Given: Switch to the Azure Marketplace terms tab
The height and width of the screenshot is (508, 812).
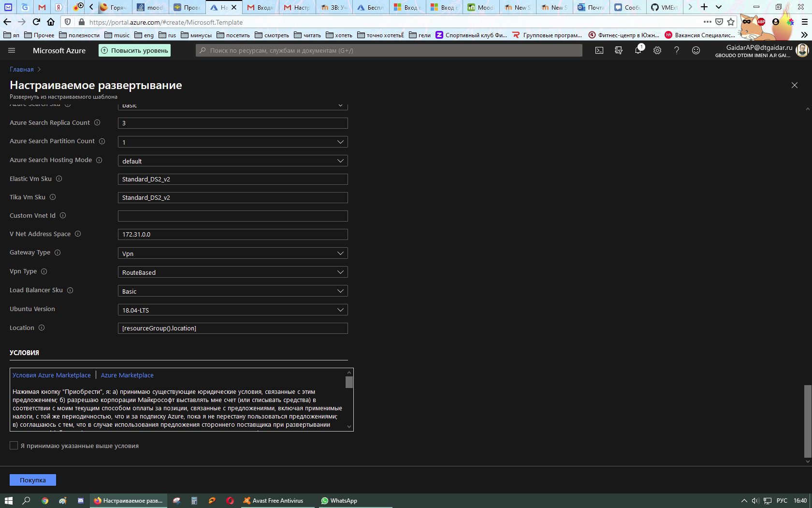Looking at the screenshot, I should click(x=127, y=375).
